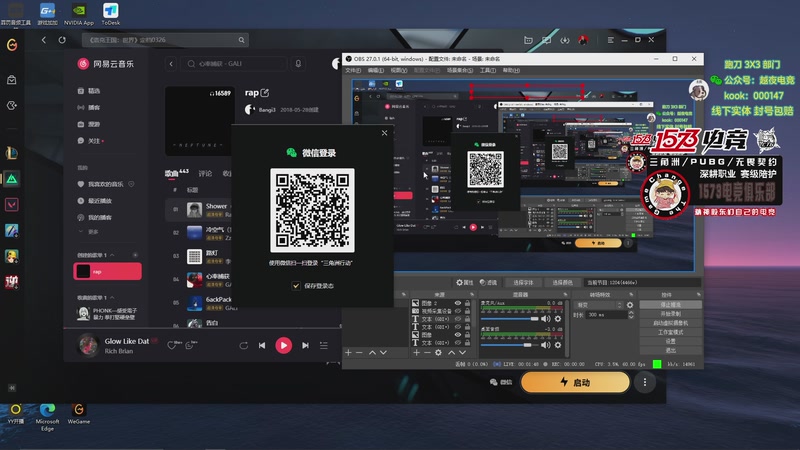Screen dimensions: 800x450
Task: Mute desktop audio speaker icon in OBS mixer
Action: pos(545,345)
